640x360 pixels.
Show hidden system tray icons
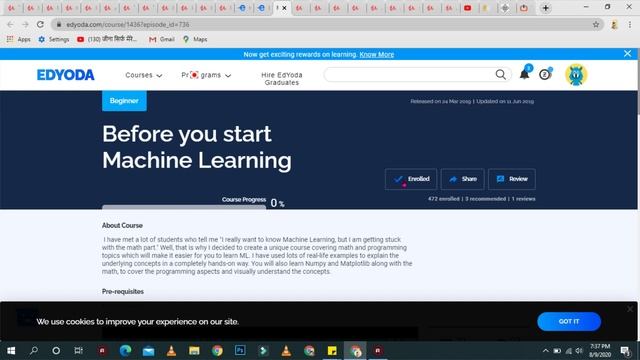(x=546, y=351)
